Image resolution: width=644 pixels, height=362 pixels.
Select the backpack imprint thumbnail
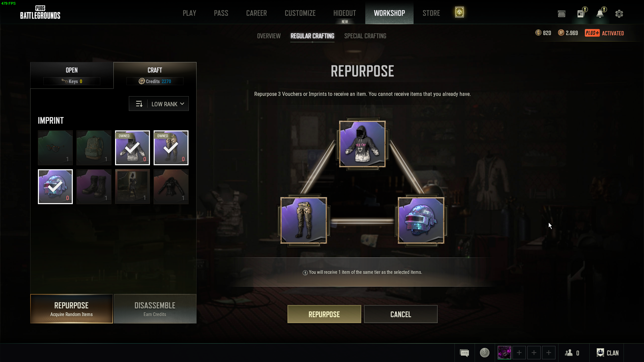tap(94, 148)
